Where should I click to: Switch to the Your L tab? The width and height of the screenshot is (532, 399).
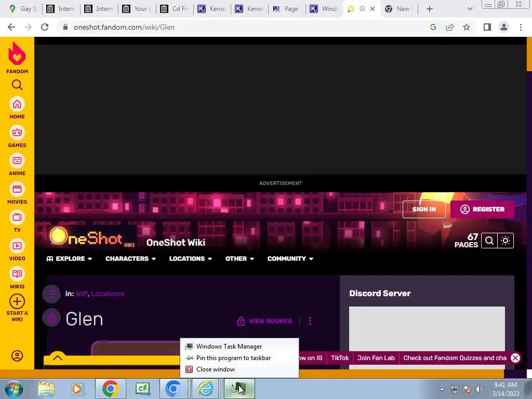click(137, 9)
